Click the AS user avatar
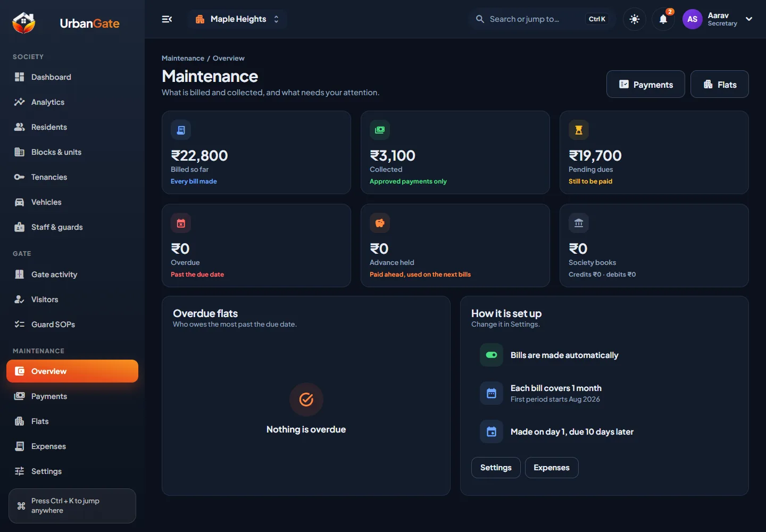The height and width of the screenshot is (532, 766). [692, 19]
